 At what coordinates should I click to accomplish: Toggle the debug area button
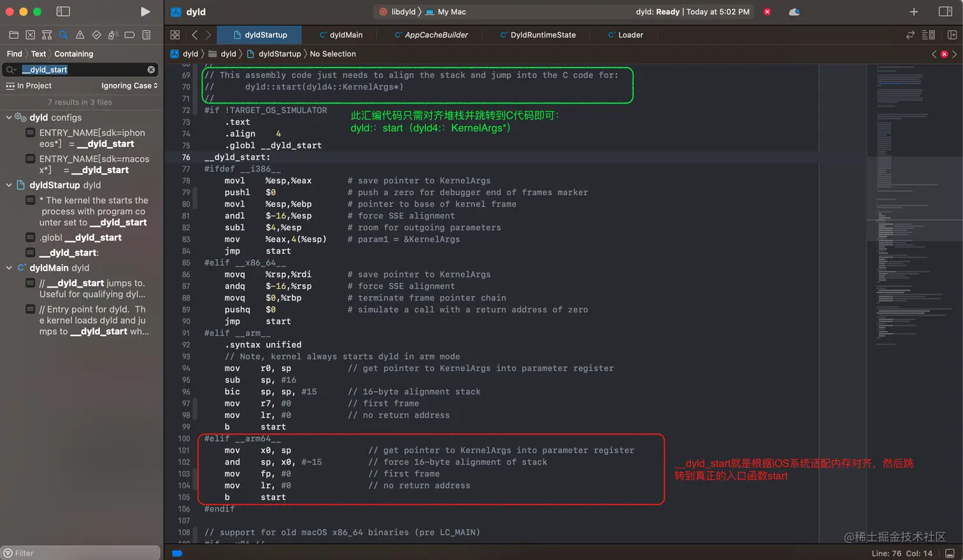pyautogui.click(x=950, y=553)
